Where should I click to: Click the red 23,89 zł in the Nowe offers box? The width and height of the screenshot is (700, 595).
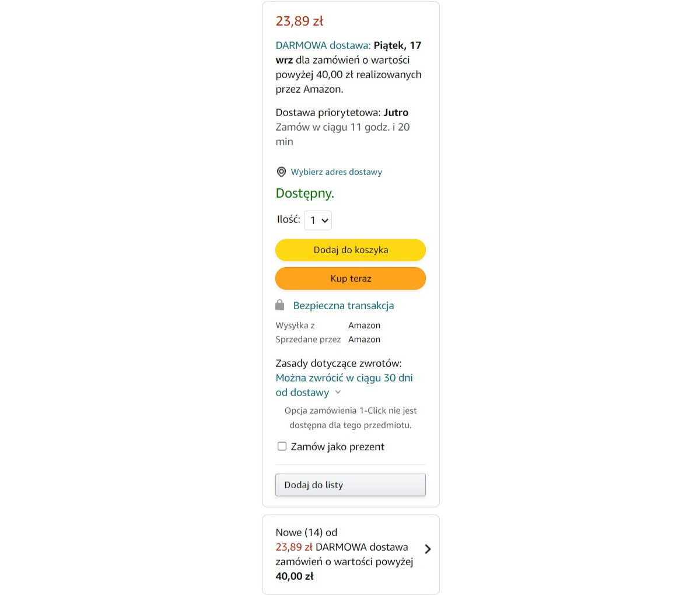tap(294, 547)
